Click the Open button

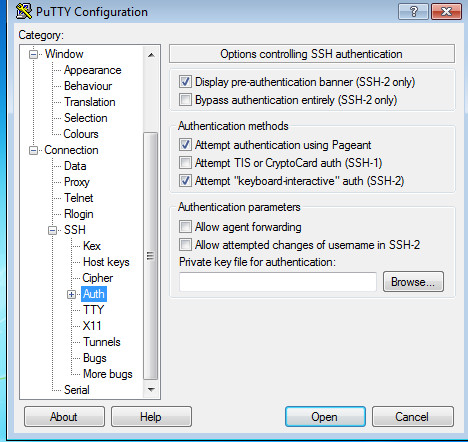point(325,417)
